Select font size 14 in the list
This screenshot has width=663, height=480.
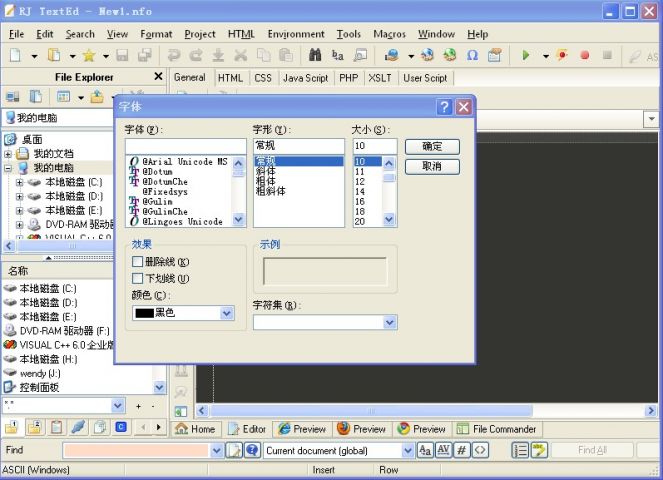point(360,191)
